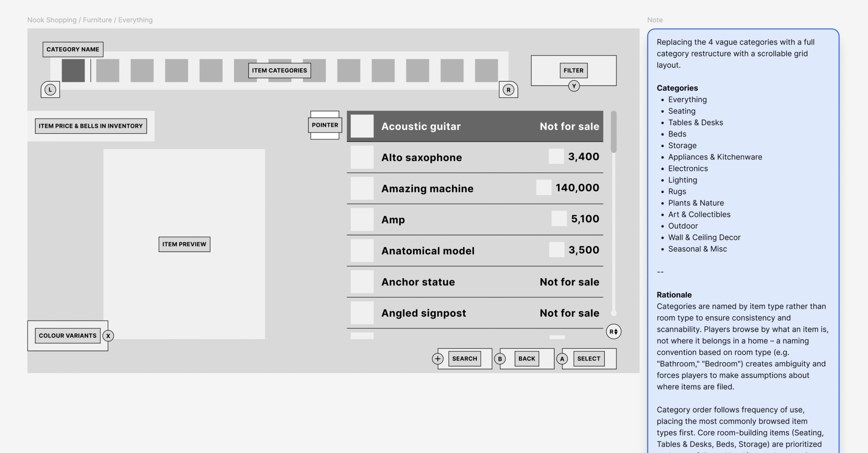Click the A button icon beside Select
868x453 pixels.
point(562,359)
